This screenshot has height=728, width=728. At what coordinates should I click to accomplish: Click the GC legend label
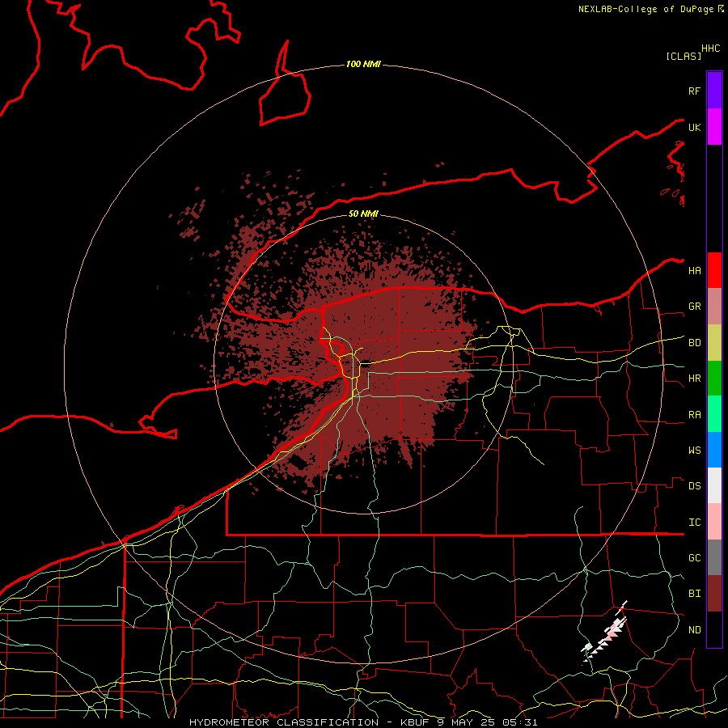click(694, 558)
